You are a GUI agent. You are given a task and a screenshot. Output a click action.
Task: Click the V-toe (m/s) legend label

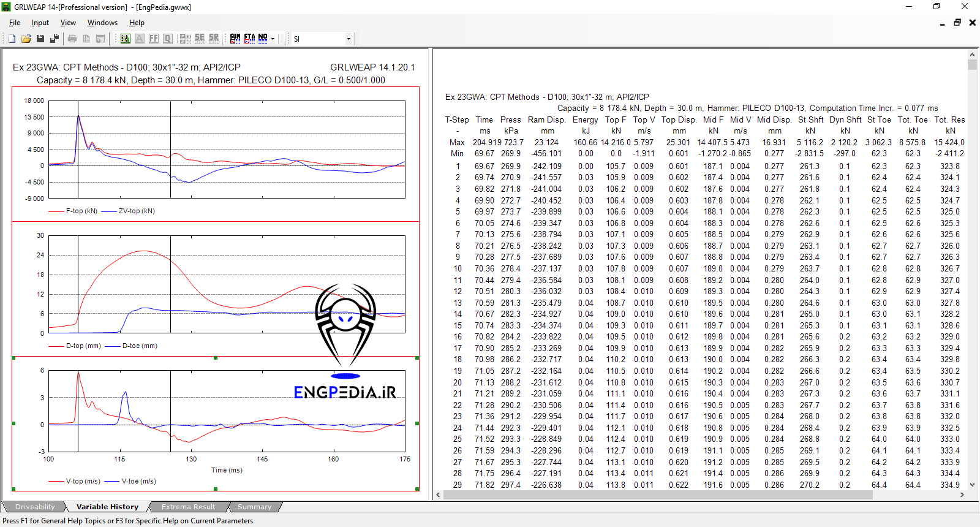click(138, 481)
